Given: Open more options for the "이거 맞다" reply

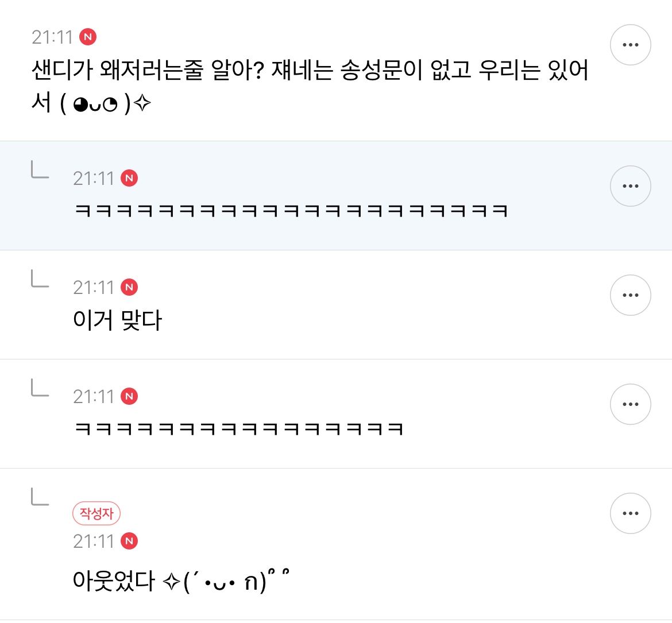Looking at the screenshot, I should [x=630, y=295].
